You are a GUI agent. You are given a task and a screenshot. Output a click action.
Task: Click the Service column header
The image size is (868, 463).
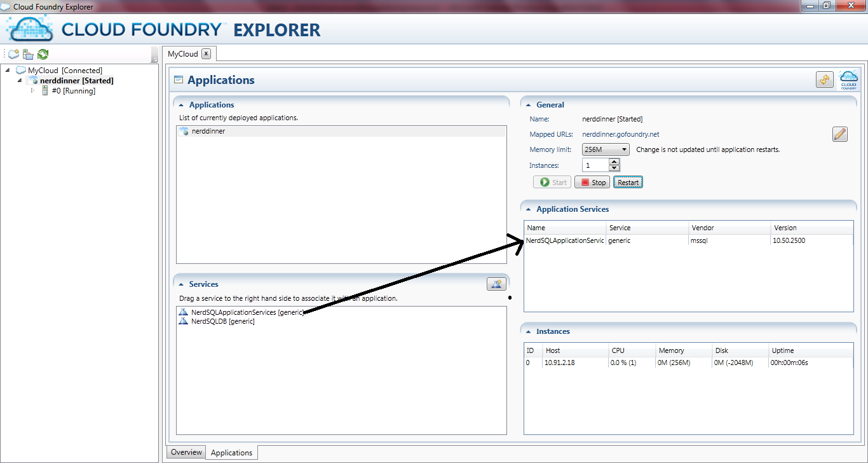tap(648, 228)
